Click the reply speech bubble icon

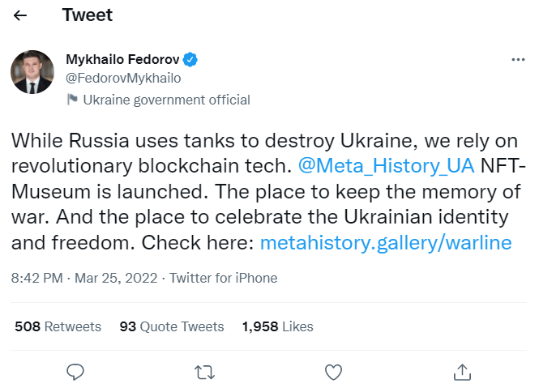coord(75,372)
